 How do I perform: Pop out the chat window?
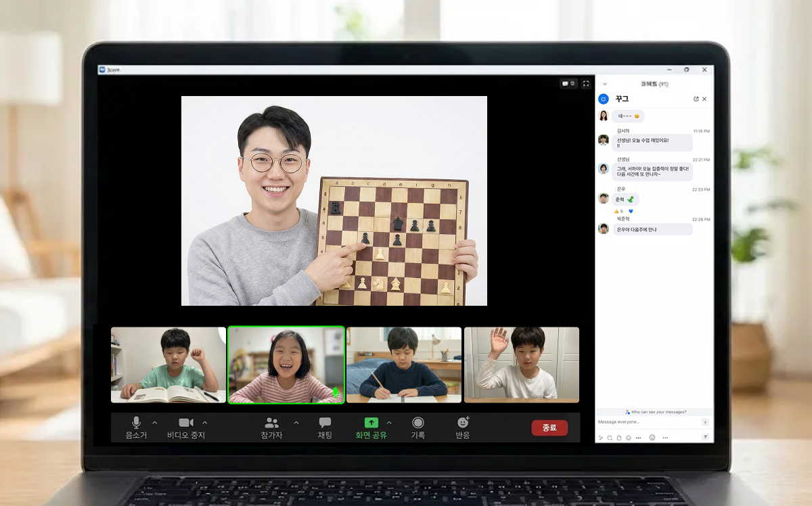696,99
